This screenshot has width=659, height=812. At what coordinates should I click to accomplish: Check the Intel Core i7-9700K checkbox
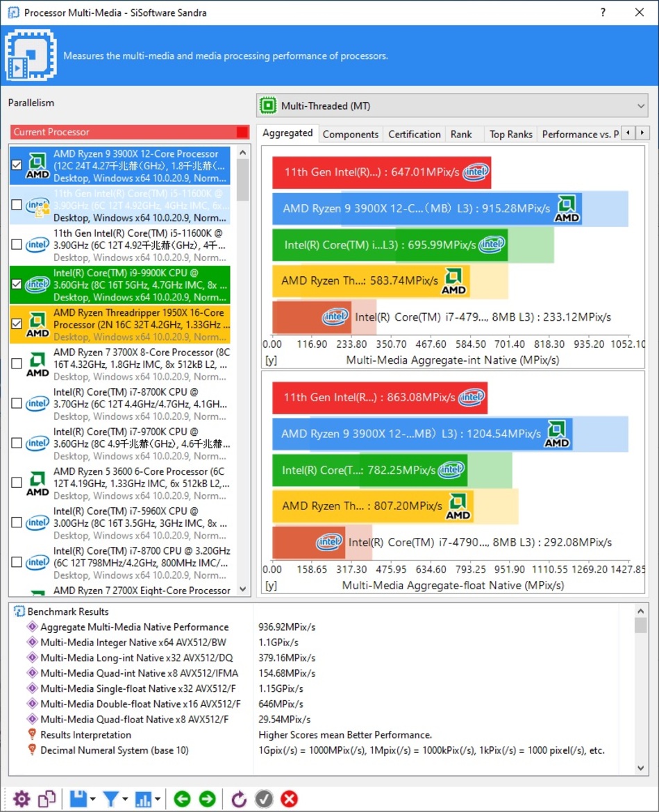coord(17,443)
